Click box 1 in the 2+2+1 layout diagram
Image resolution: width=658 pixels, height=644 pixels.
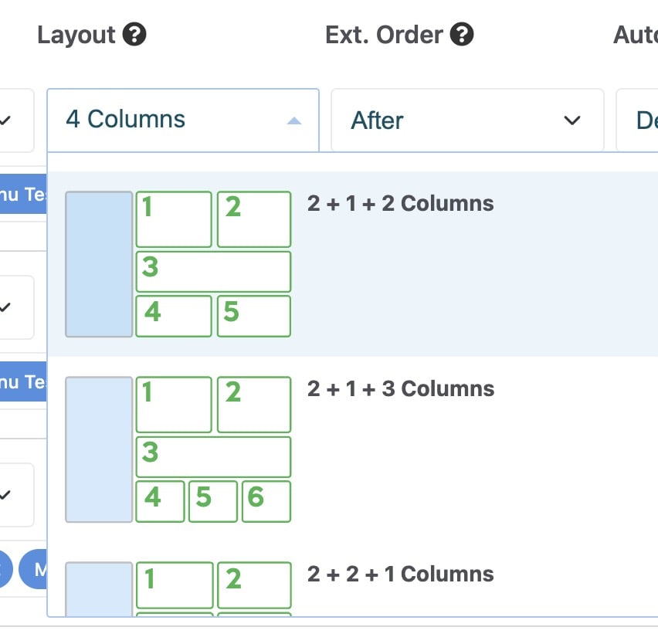tap(174, 585)
